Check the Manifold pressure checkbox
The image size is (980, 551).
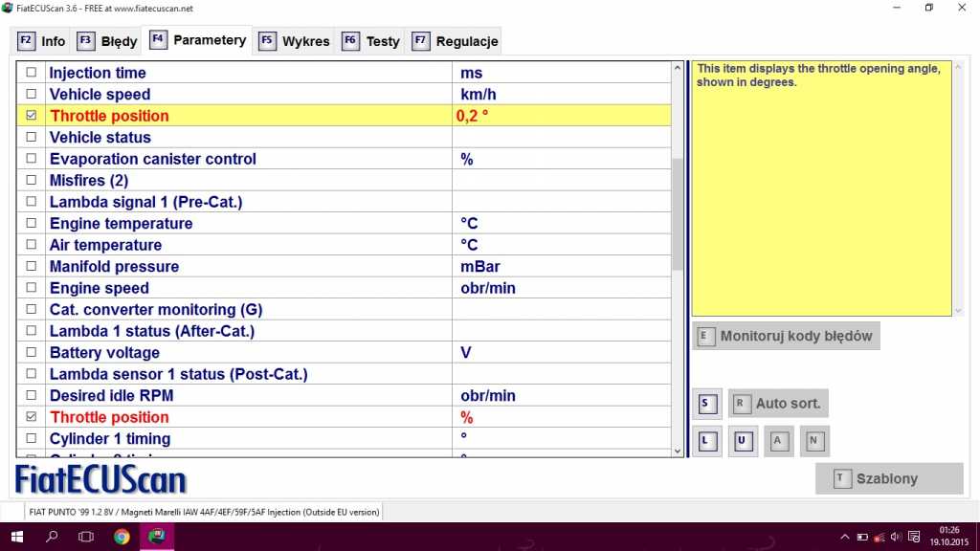coord(32,267)
